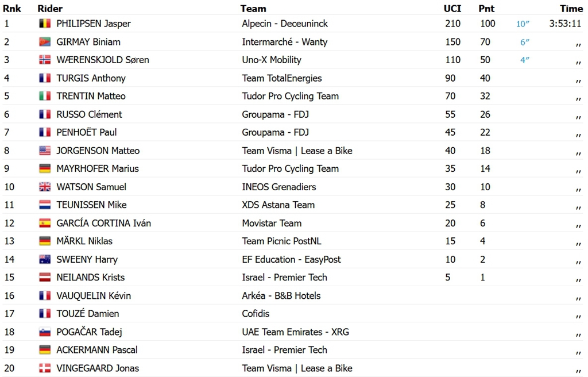Open rider page for PHILIPSEN Jasper
Viewport: 588px width, 377px height.
tap(94, 24)
